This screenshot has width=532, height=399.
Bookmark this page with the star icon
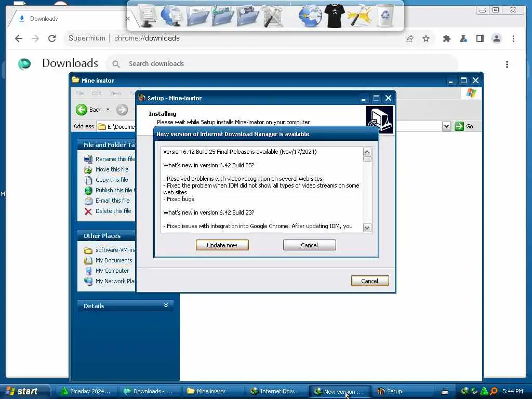(426, 38)
